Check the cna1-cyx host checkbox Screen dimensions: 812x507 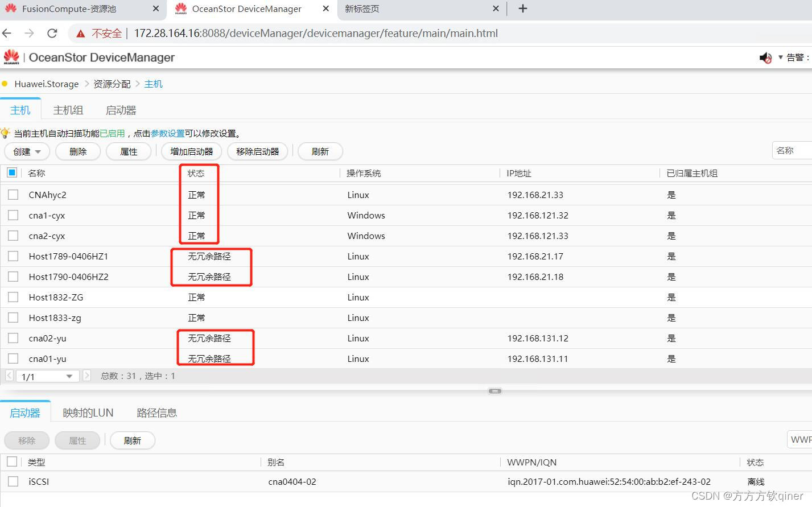[x=13, y=215]
